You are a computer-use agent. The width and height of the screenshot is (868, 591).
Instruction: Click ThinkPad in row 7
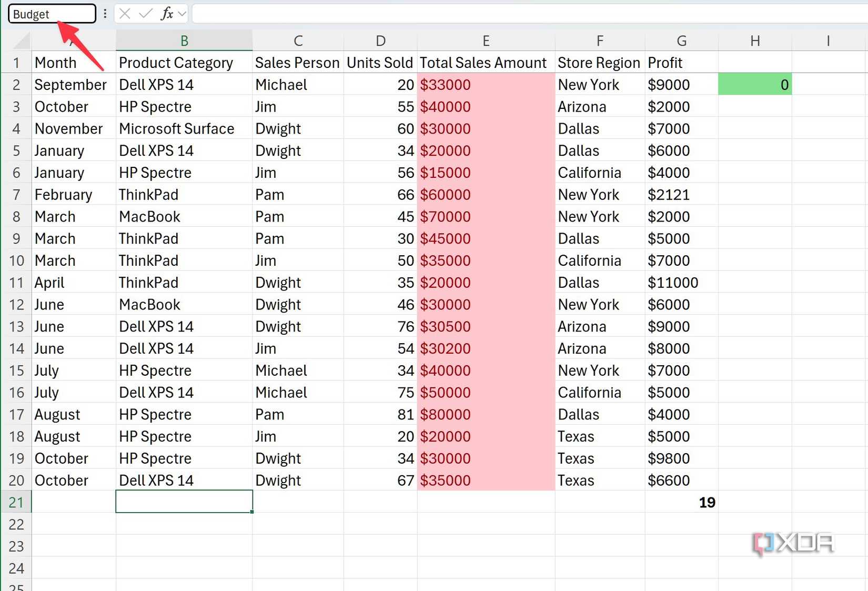tap(184, 195)
